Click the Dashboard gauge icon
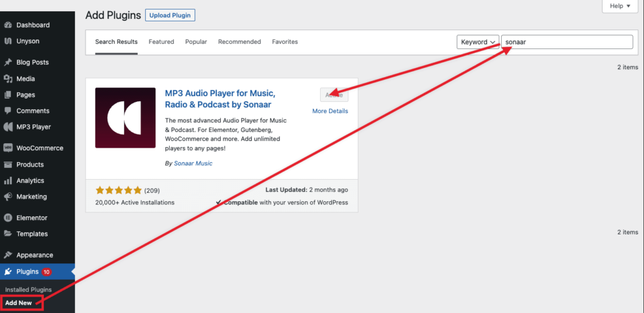The image size is (644, 313). 8,25
